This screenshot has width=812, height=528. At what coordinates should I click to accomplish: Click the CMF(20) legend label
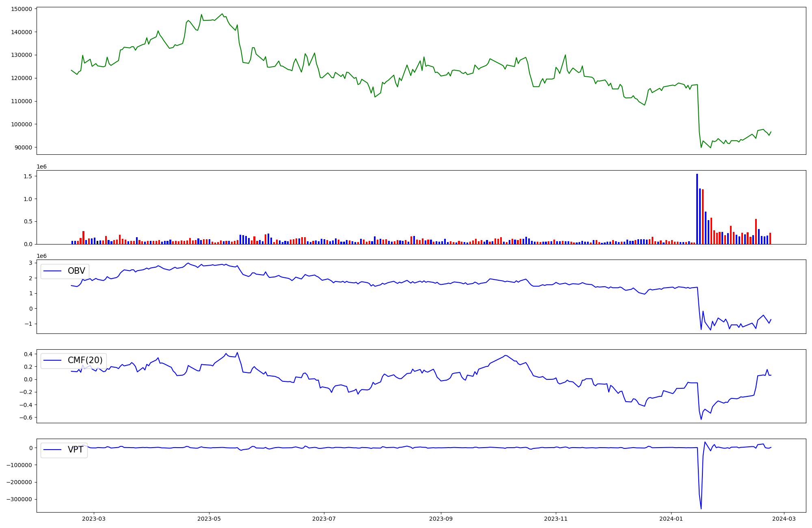click(x=85, y=360)
